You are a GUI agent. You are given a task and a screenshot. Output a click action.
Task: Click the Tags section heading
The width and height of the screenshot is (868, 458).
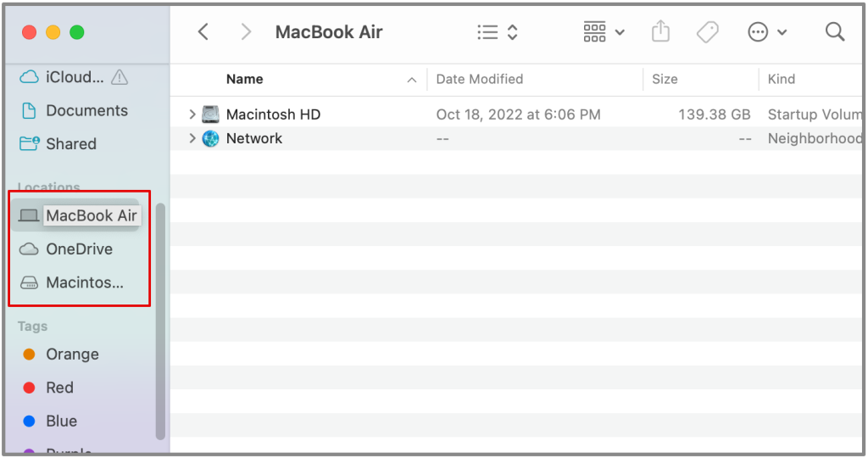coord(33,327)
